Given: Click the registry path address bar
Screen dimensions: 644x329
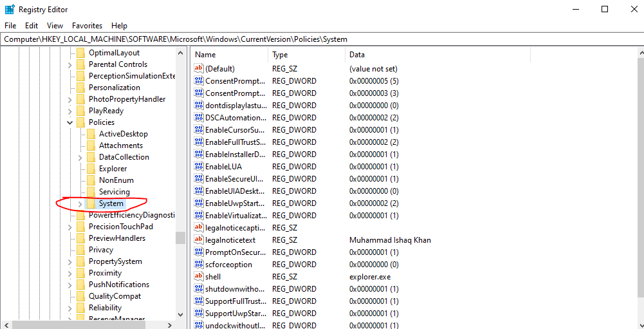Looking at the screenshot, I should pos(322,39).
